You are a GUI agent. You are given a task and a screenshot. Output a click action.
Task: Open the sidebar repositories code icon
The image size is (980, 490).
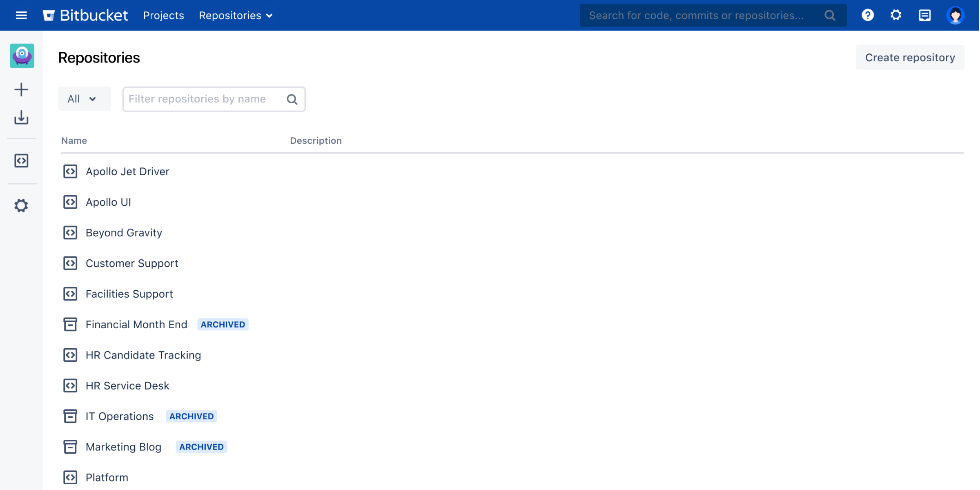21,161
